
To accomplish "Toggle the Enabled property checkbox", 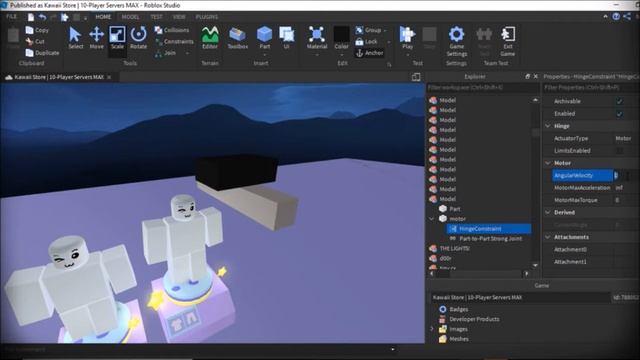I will (x=619, y=113).
